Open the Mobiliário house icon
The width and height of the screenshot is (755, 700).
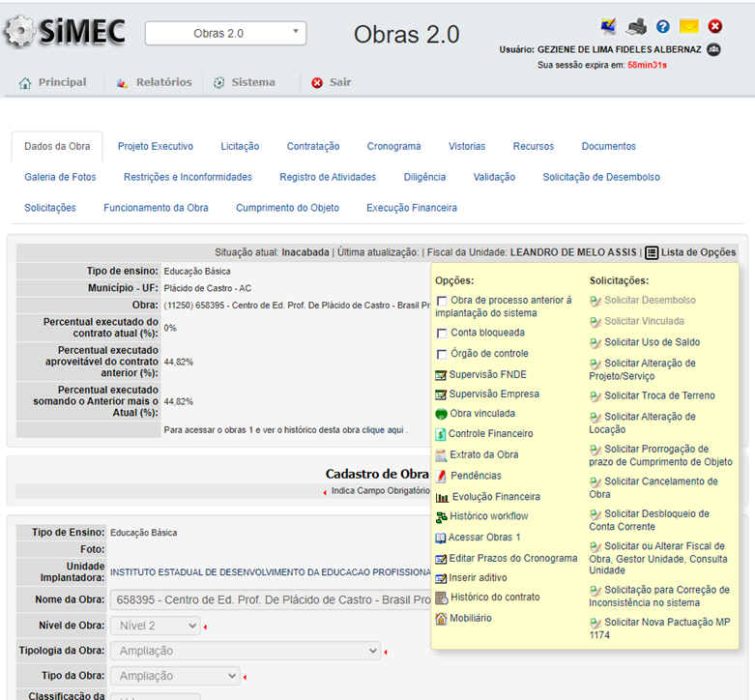tap(441, 618)
